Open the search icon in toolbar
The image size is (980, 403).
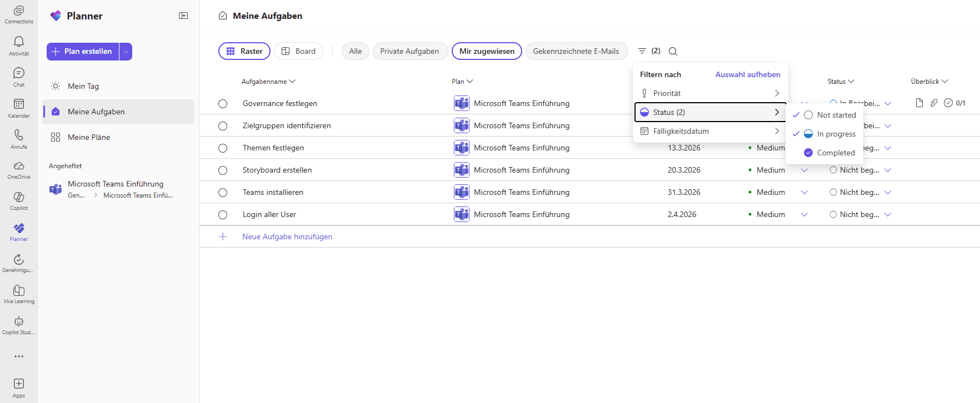(x=673, y=52)
